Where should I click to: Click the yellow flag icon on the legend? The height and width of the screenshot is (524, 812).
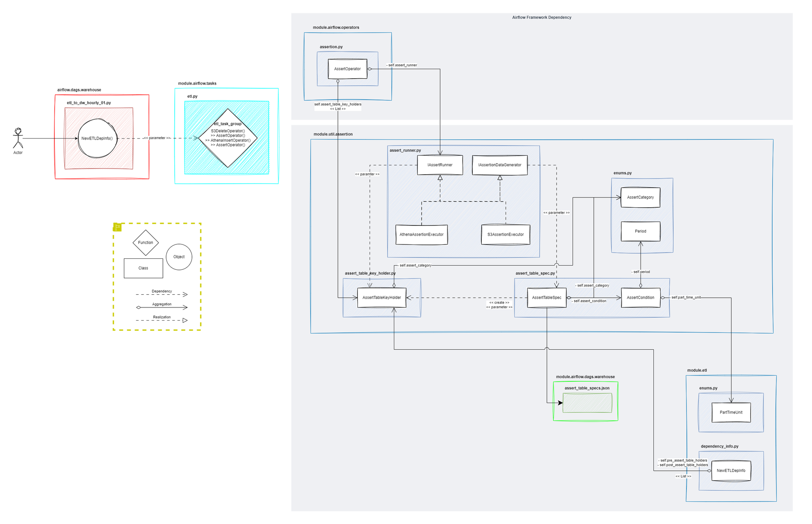pos(118,227)
